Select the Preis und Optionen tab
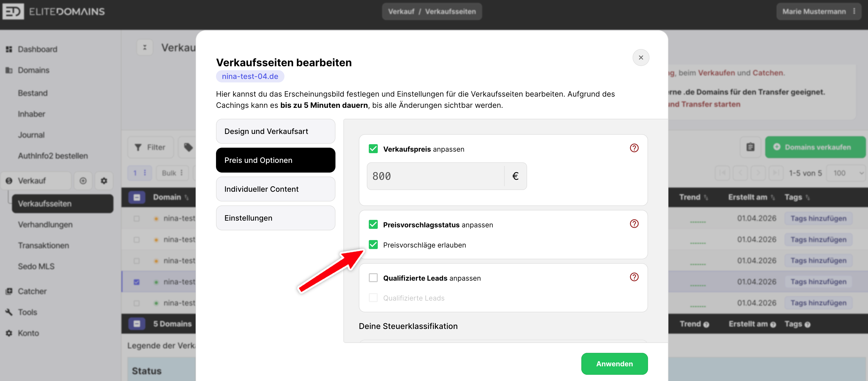 click(275, 160)
